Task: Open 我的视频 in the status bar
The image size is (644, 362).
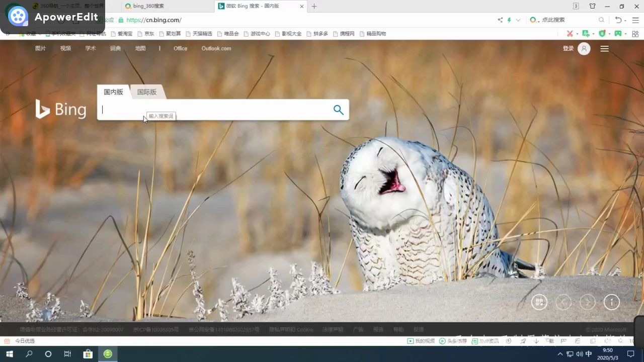Action: pyautogui.click(x=421, y=341)
